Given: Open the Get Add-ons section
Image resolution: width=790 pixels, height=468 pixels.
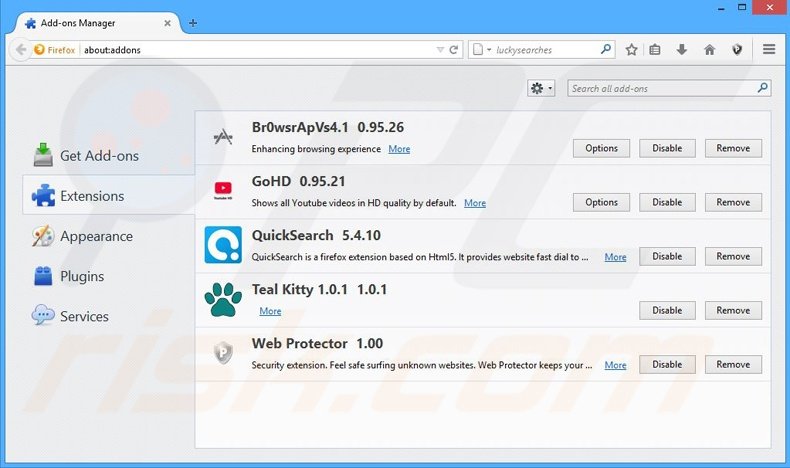Looking at the screenshot, I should tap(108, 155).
